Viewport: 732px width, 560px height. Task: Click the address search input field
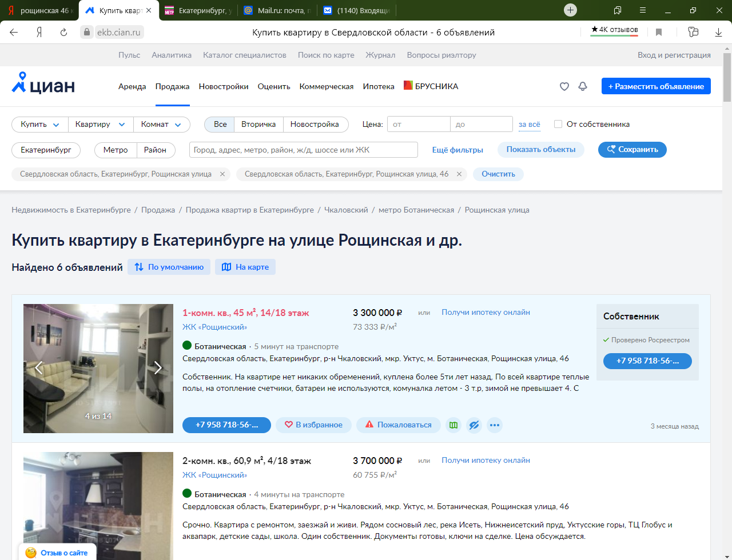(304, 150)
